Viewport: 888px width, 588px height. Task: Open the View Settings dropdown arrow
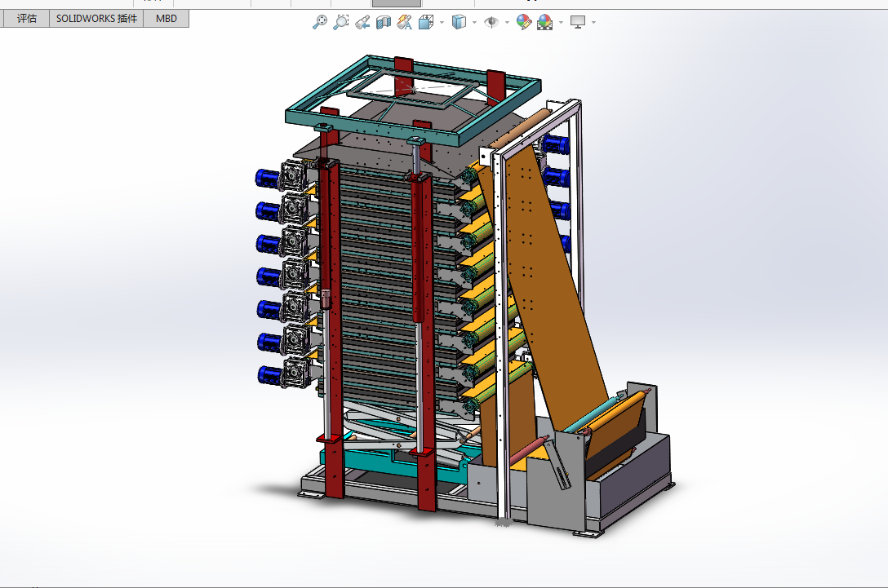click(593, 23)
